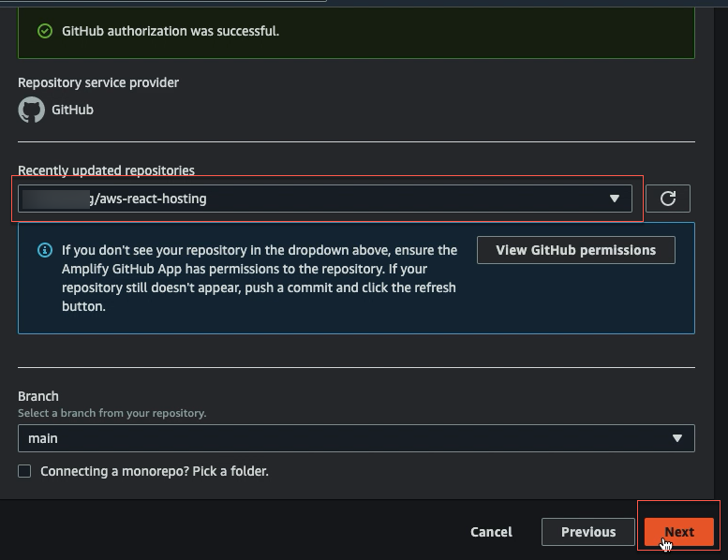
Task: Click the Amplify GitHub App permissions info text
Action: [260, 278]
